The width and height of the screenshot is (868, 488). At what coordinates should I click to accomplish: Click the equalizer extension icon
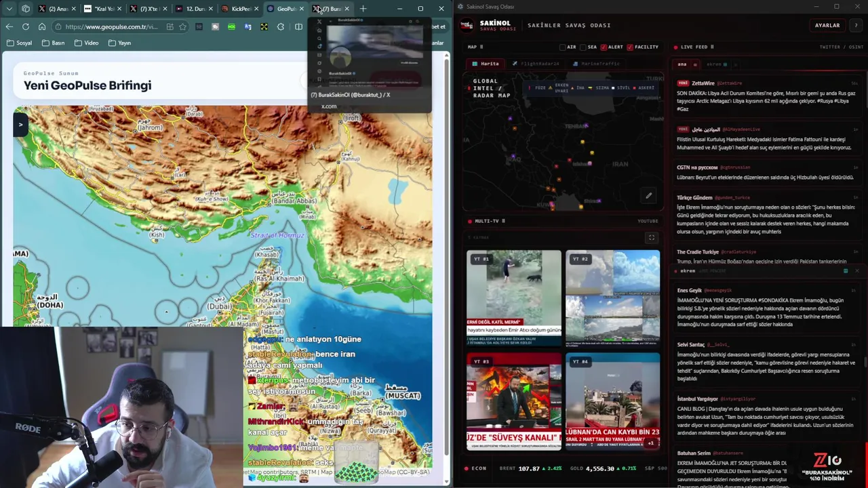click(x=199, y=26)
